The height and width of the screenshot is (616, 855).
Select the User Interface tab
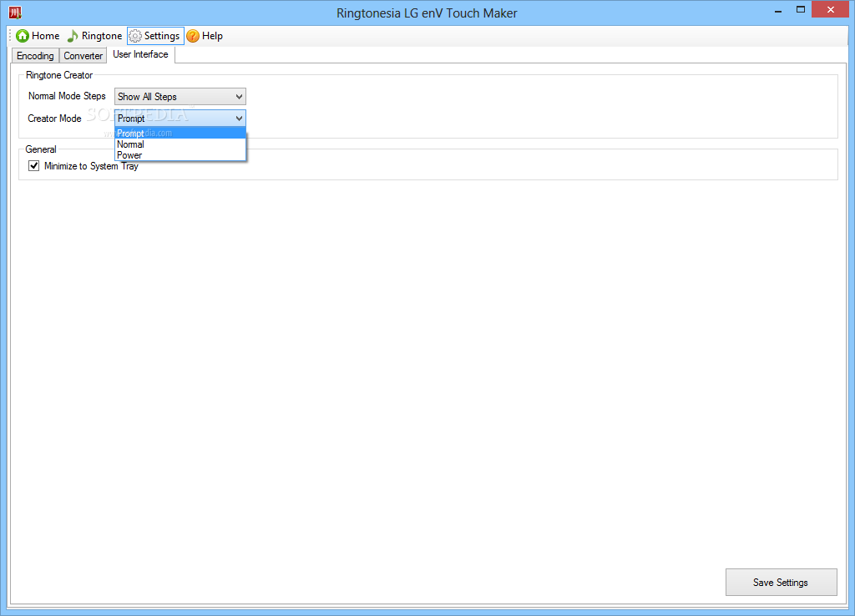[x=140, y=54]
